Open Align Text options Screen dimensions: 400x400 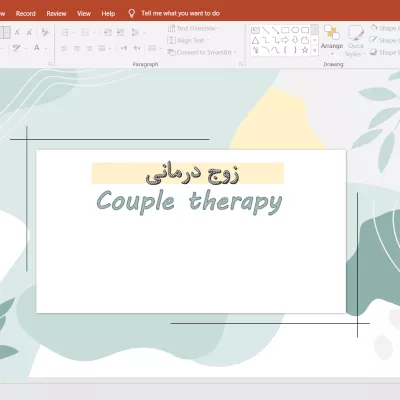[x=188, y=40]
